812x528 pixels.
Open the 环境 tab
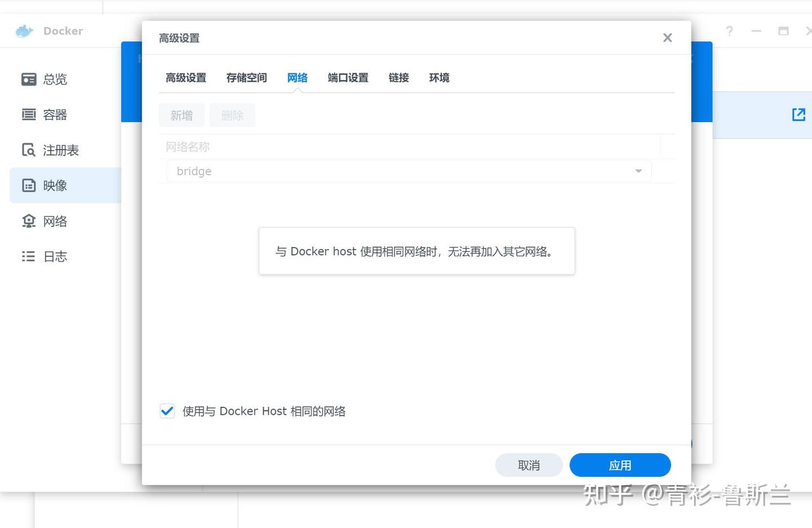[439, 78]
